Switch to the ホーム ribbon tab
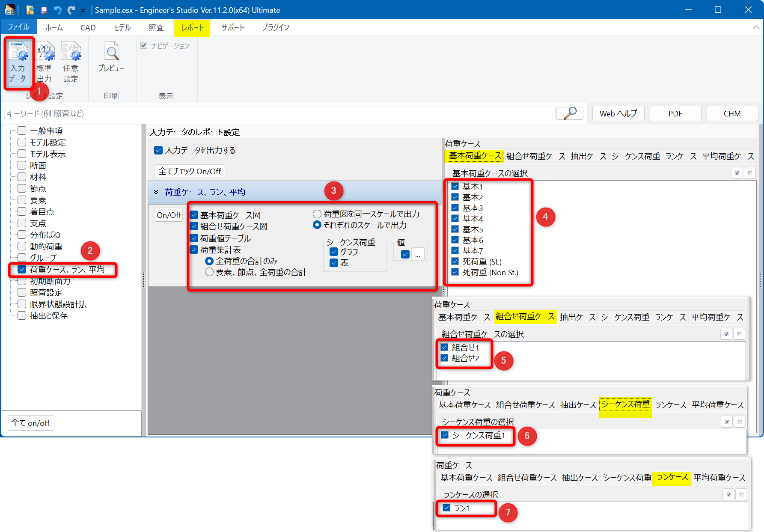 [x=54, y=27]
